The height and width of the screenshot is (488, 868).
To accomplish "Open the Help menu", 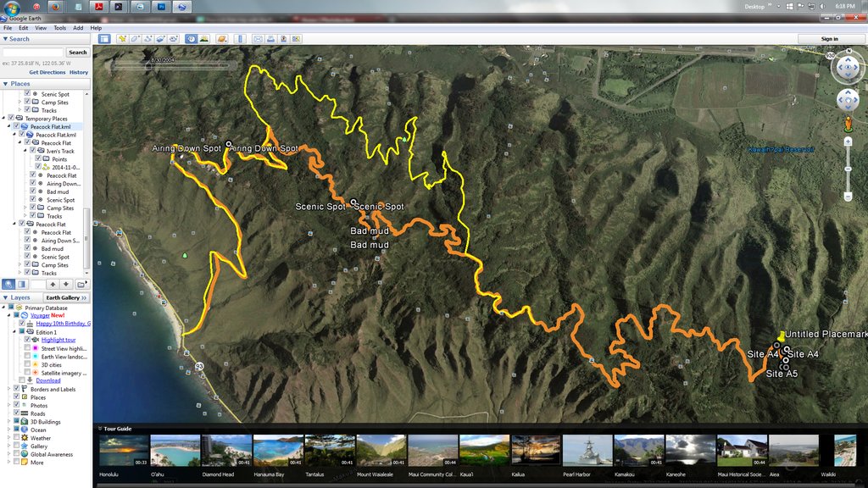I will (x=96, y=28).
